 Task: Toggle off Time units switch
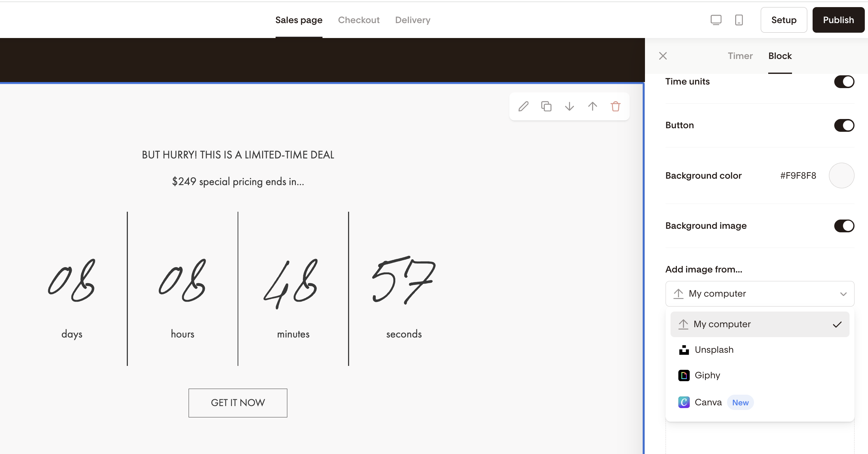(844, 82)
